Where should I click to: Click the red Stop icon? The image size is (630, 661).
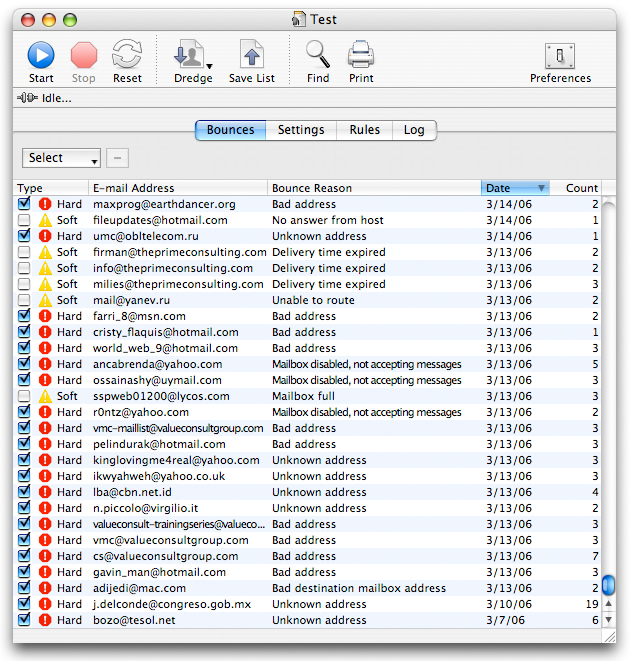tap(83, 55)
